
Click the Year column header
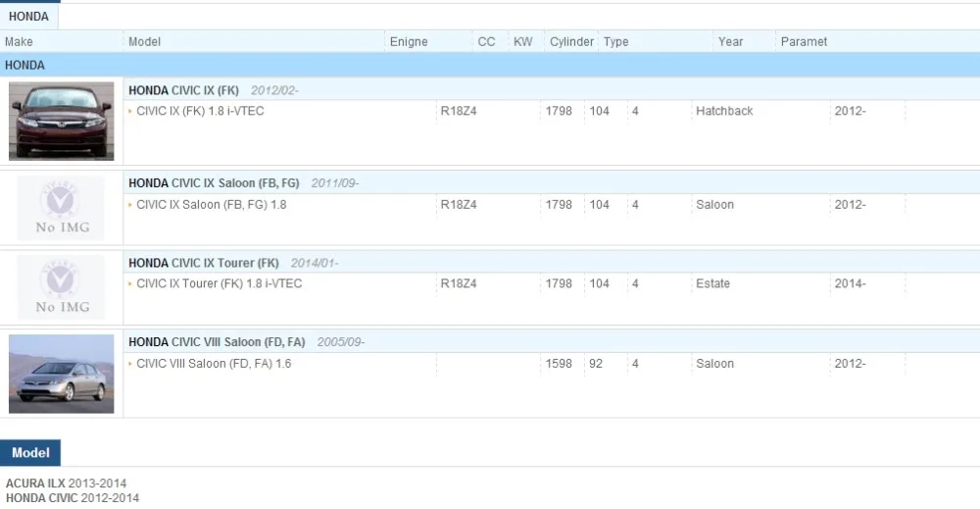tap(731, 42)
